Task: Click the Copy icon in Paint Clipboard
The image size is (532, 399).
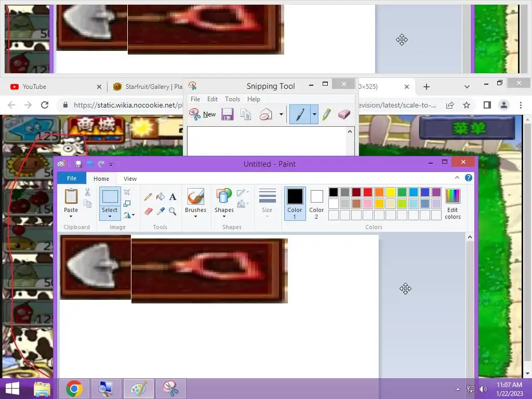Action: (87, 204)
